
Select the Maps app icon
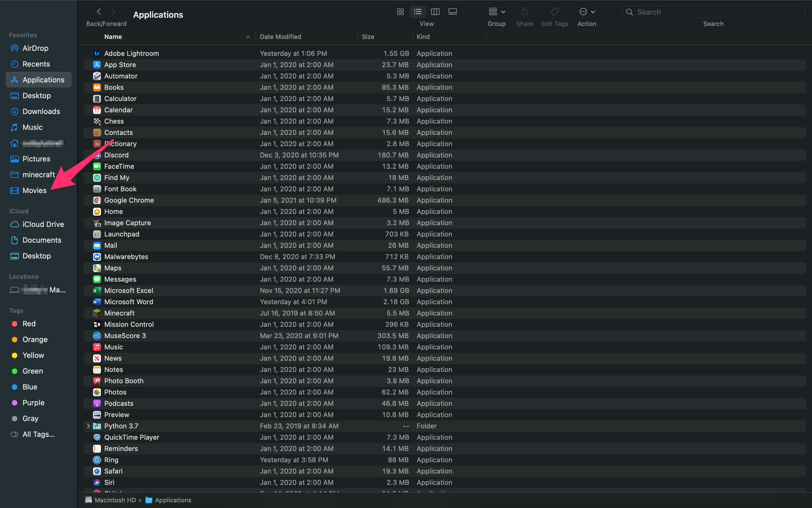[97, 268]
